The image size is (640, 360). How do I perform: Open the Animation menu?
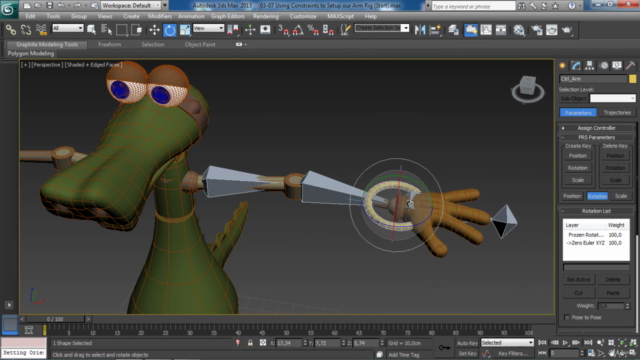[191, 16]
